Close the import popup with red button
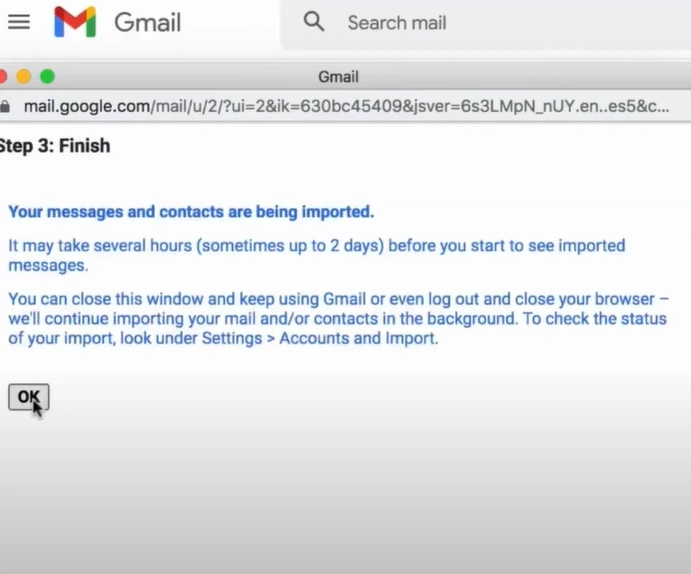 (x=2, y=77)
